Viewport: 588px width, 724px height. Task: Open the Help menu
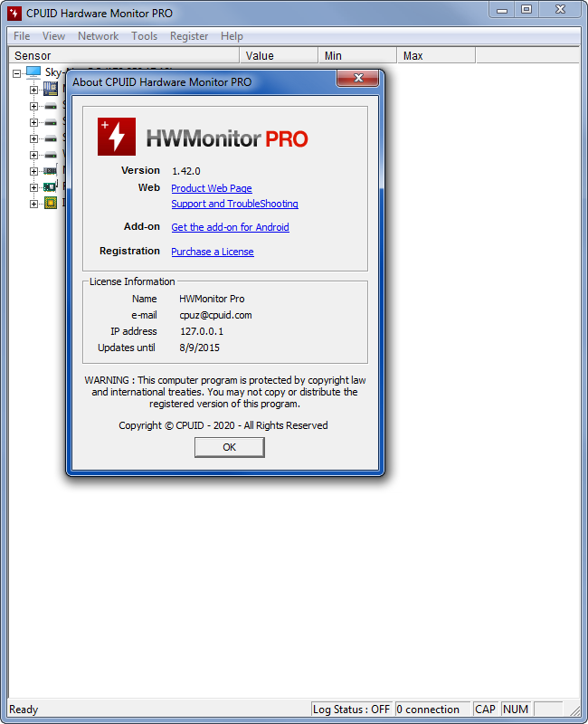click(232, 36)
